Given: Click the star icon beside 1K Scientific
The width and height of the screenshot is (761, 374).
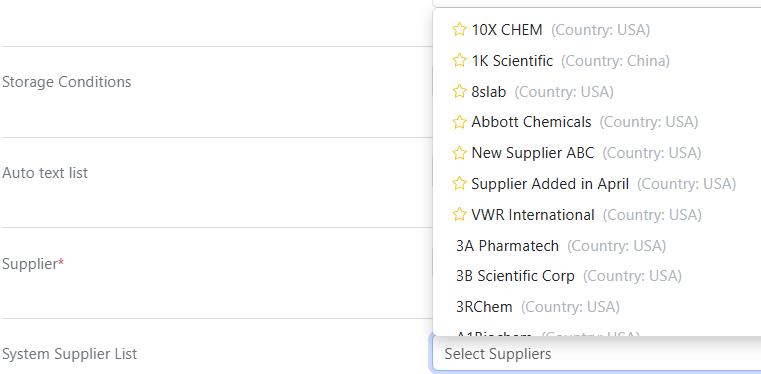Looking at the screenshot, I should coord(459,61).
